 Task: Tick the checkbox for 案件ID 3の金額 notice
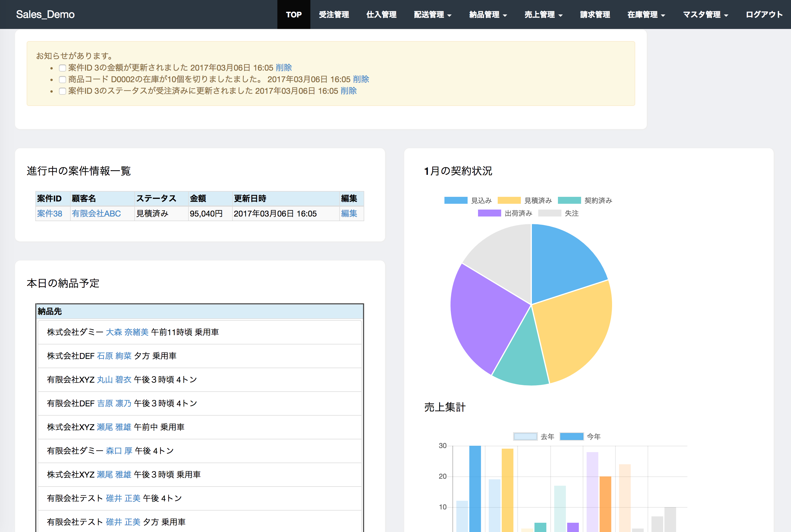pos(63,68)
